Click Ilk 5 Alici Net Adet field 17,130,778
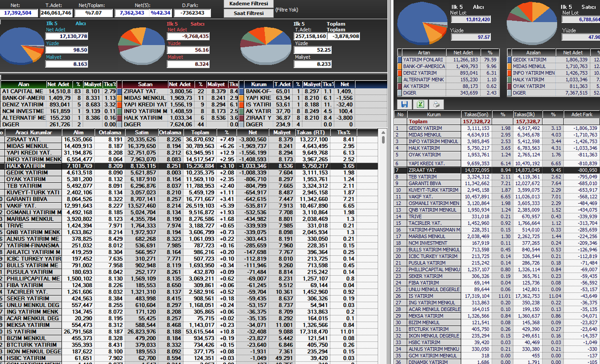Viewport: 600px width, 364px height. (67, 36)
